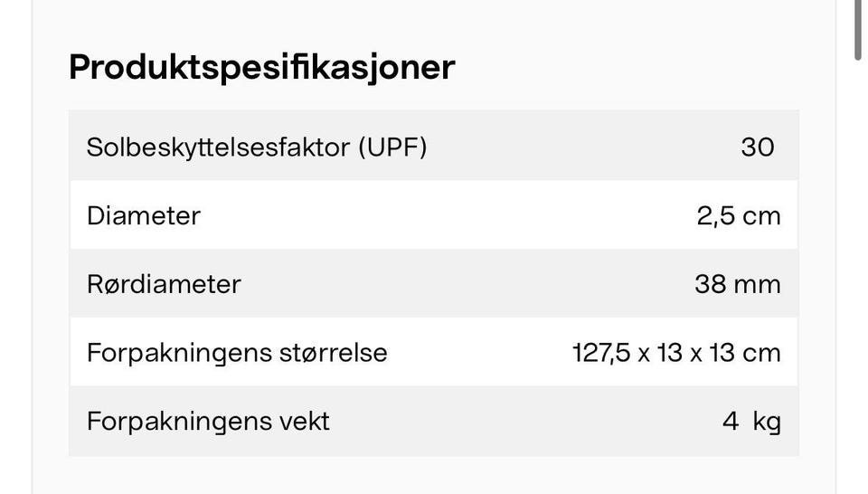The height and width of the screenshot is (494, 868).
Task: Click the vertical scrollbar thumb
Action: tap(857, 29)
